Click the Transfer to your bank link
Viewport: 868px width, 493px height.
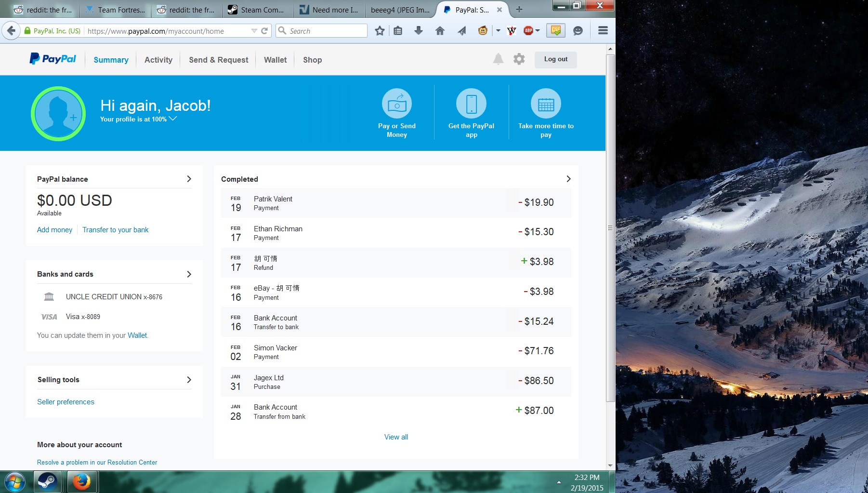[115, 230]
